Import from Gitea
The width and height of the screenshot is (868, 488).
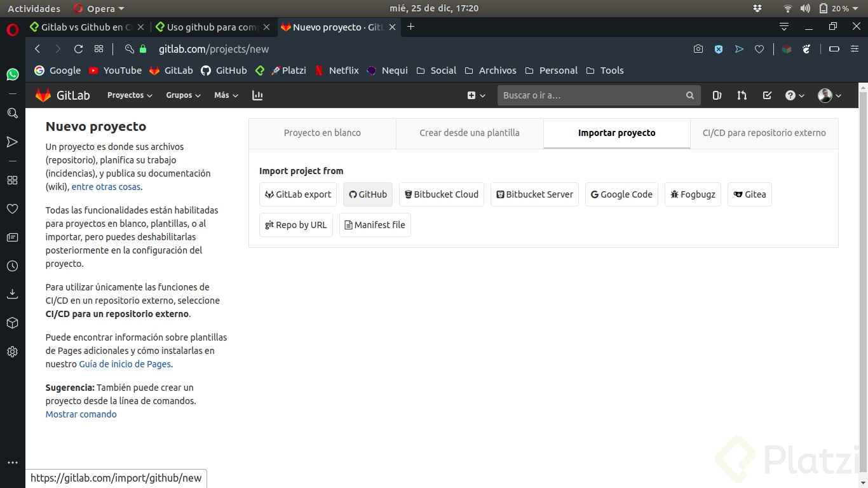tap(750, 194)
